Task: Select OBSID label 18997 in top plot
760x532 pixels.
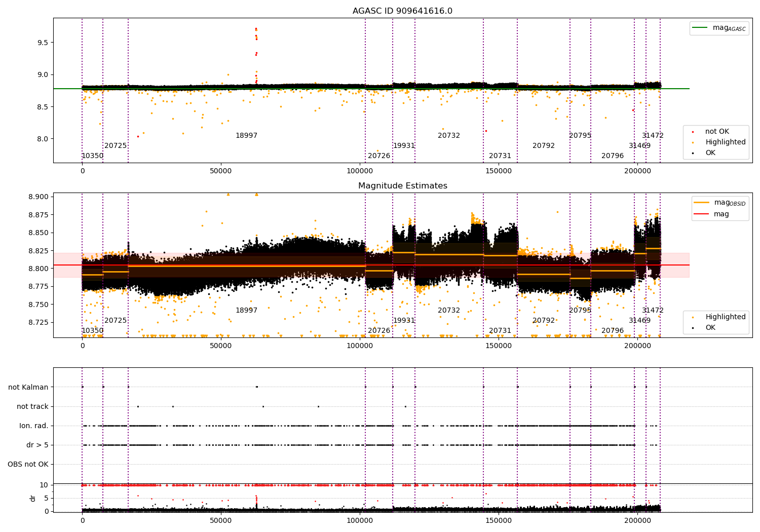Action: coord(247,136)
